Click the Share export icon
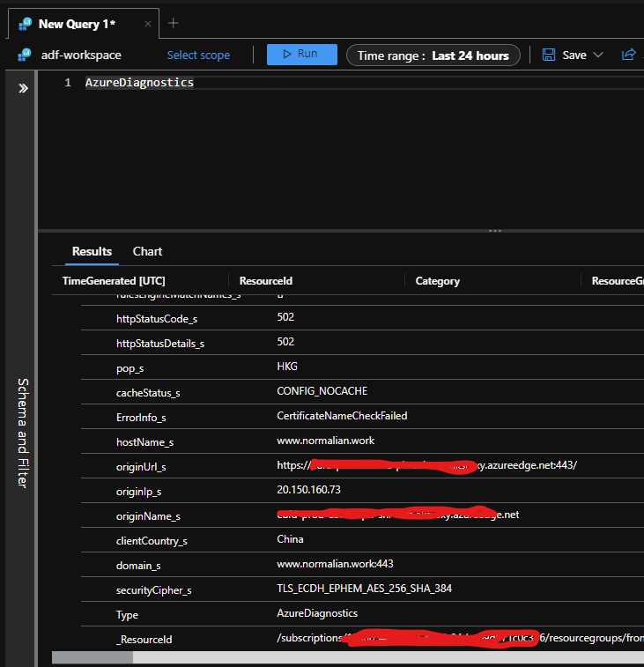 click(629, 55)
